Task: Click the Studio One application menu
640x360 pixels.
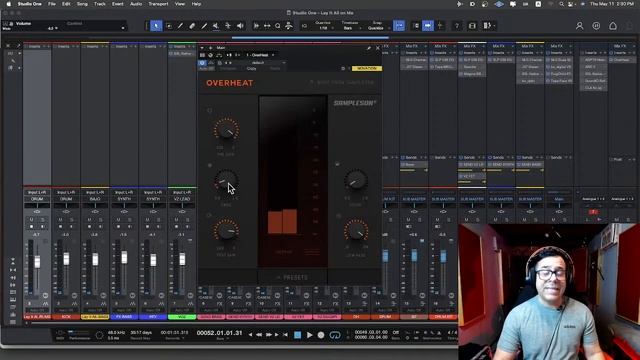Action: pyautogui.click(x=30, y=4)
